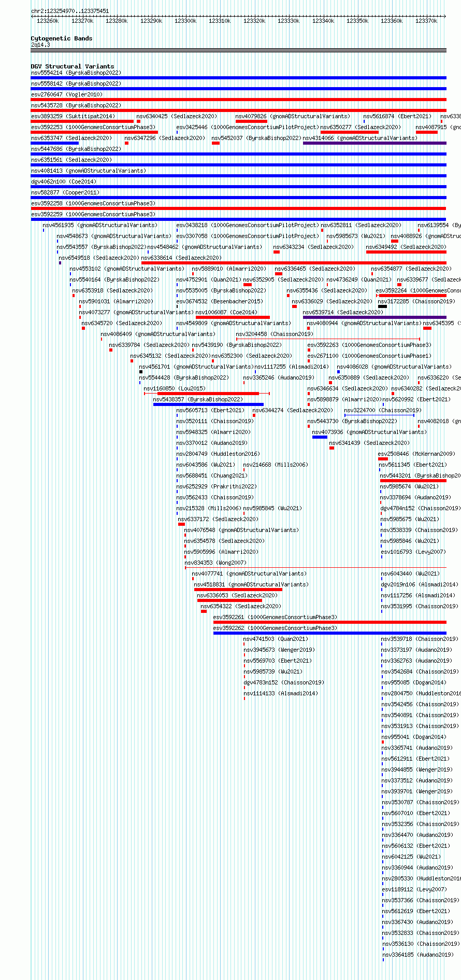
Task: Open variant nsv5554214 (ByrskaBishop2022) label
Action: coord(76,73)
